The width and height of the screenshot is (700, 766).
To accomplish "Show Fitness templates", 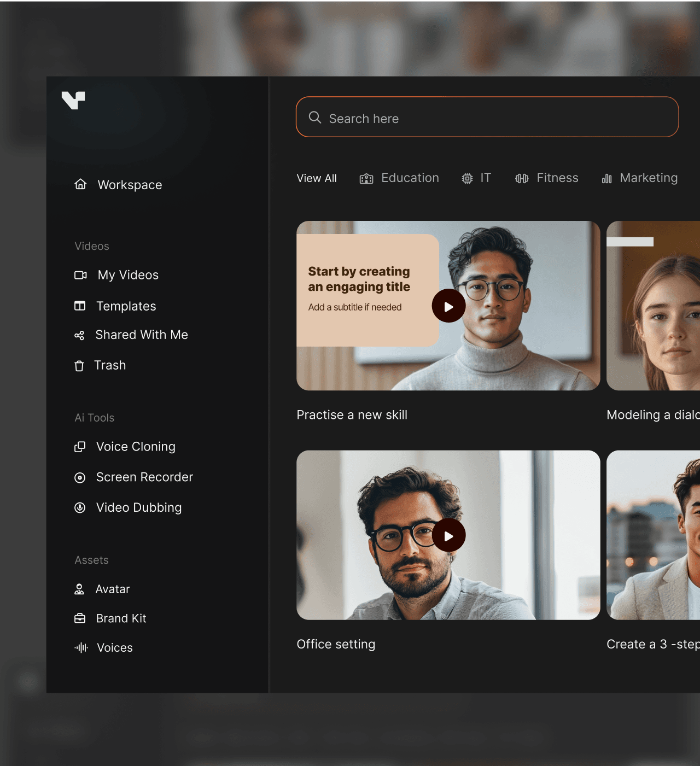I will point(546,178).
